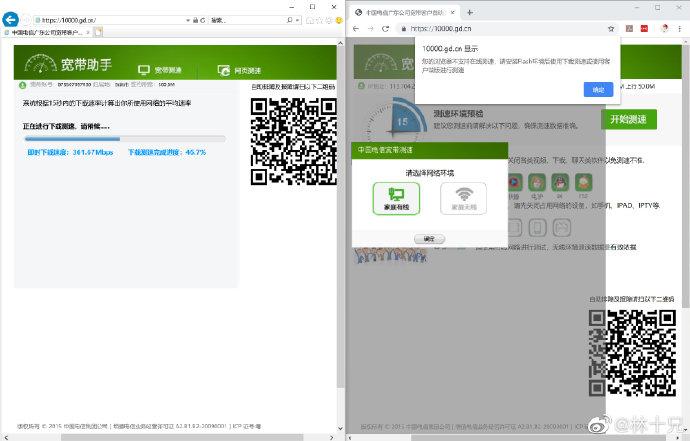Close the IE tab 中国电信广东公司

pos(88,32)
